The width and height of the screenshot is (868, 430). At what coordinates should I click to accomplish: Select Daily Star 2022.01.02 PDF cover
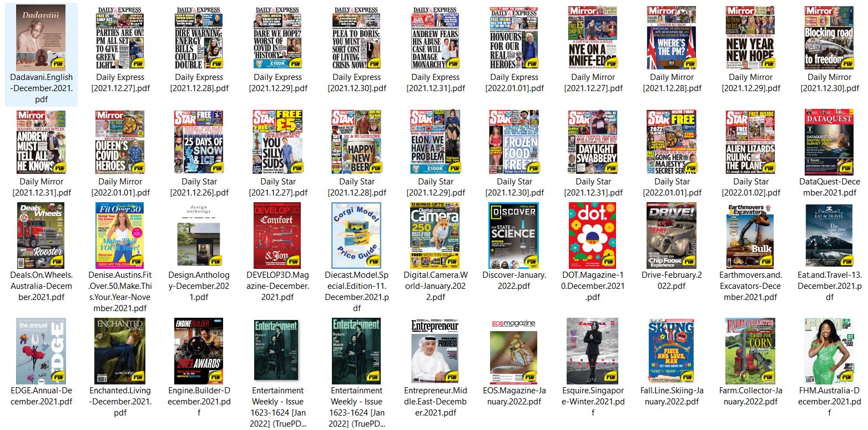[750, 142]
